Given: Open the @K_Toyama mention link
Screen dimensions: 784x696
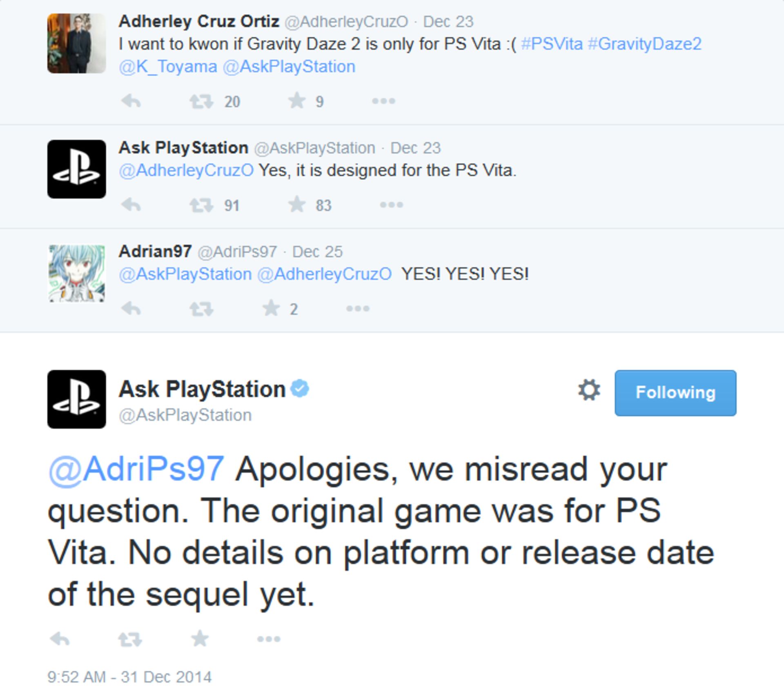Looking at the screenshot, I should (x=168, y=67).
